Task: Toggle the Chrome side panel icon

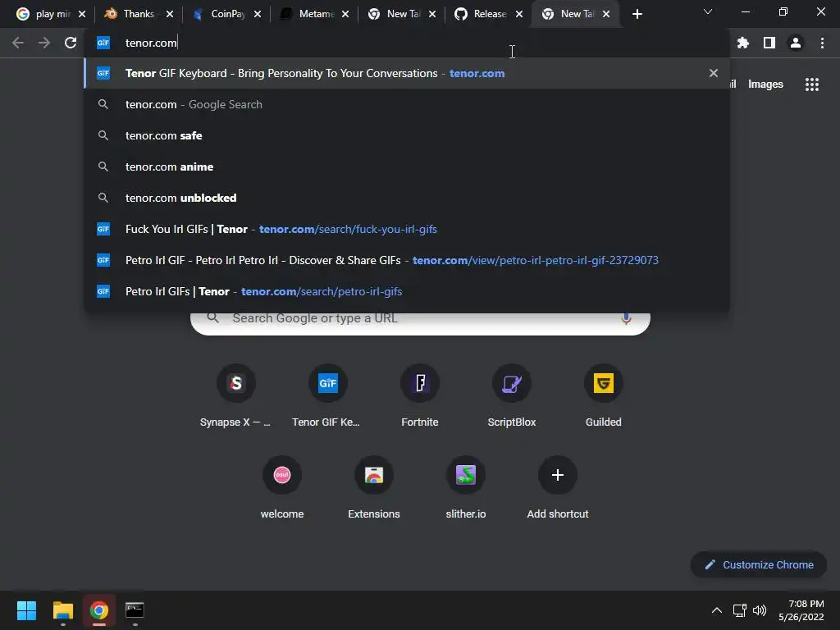Action: pyautogui.click(x=769, y=43)
